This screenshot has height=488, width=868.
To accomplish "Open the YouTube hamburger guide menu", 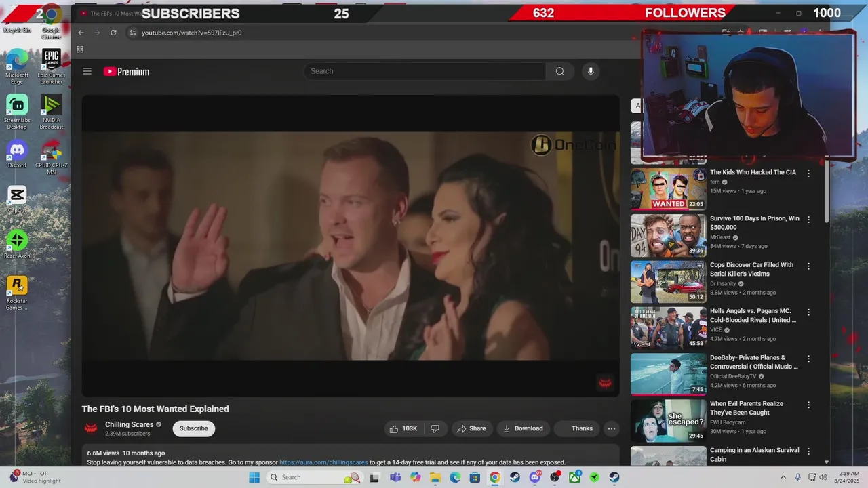I will pos(87,71).
